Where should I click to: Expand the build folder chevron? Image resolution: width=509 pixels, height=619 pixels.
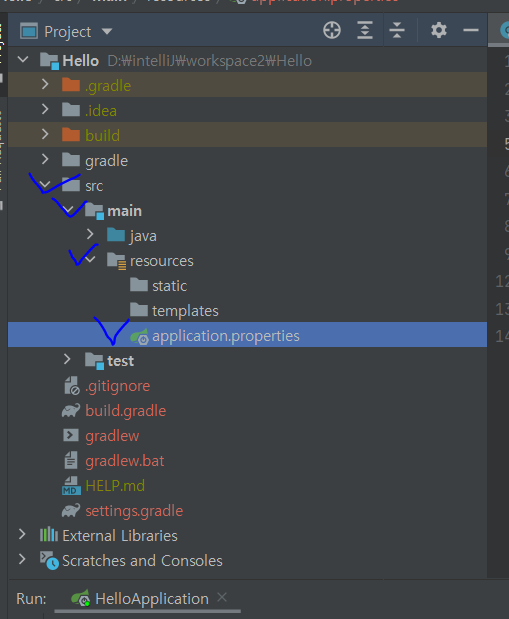[45, 135]
